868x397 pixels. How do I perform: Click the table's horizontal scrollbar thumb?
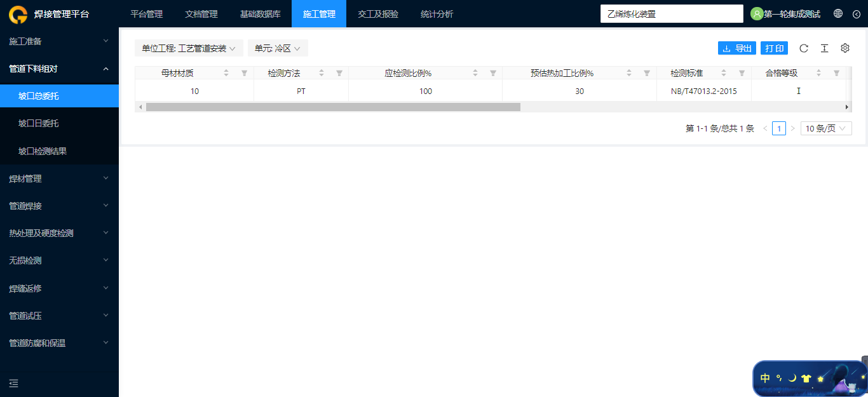[333, 107]
